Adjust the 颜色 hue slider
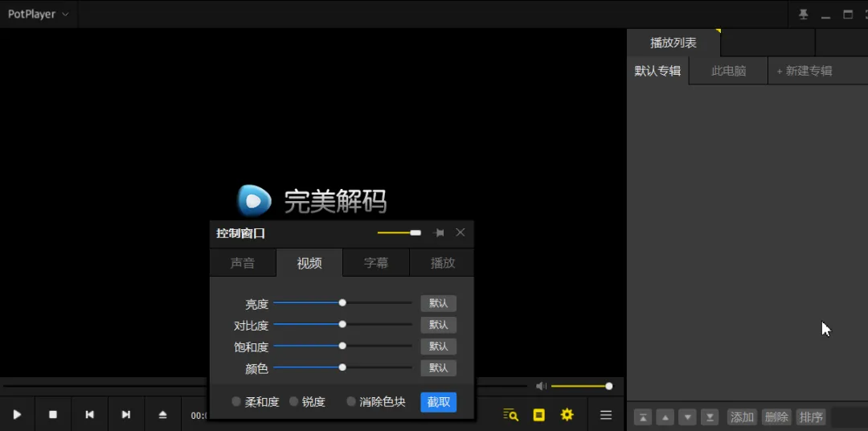The width and height of the screenshot is (868, 431). point(342,367)
